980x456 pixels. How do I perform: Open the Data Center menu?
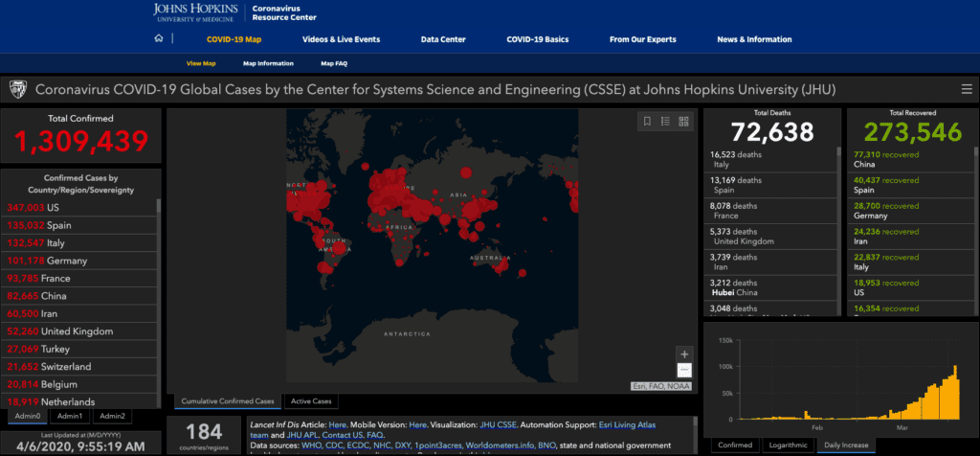coord(443,39)
